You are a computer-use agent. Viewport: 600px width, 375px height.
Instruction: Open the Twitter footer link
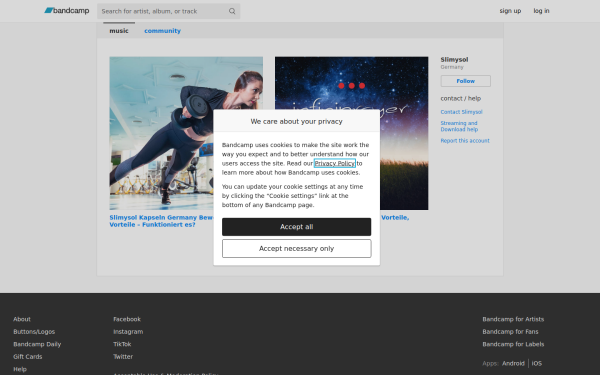coord(123,356)
